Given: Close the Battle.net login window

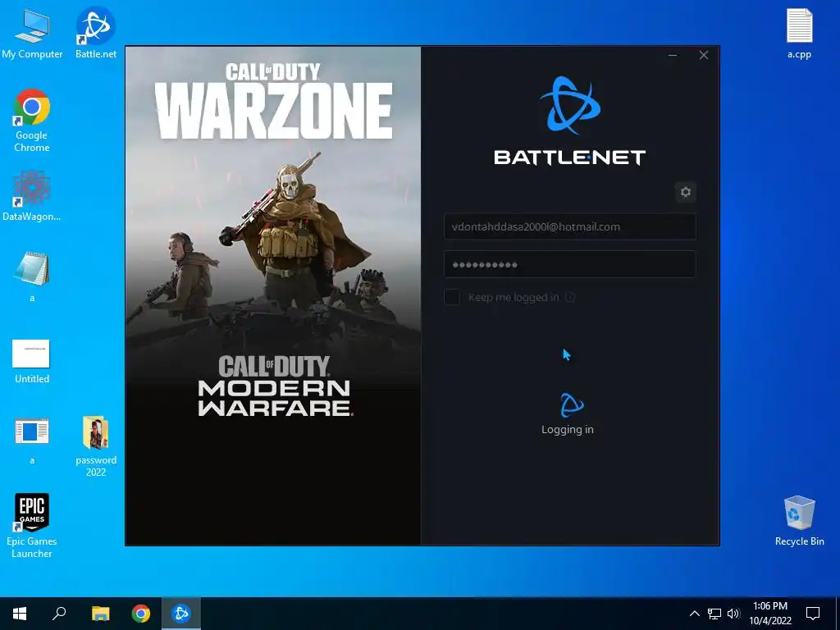Looking at the screenshot, I should click(x=703, y=55).
